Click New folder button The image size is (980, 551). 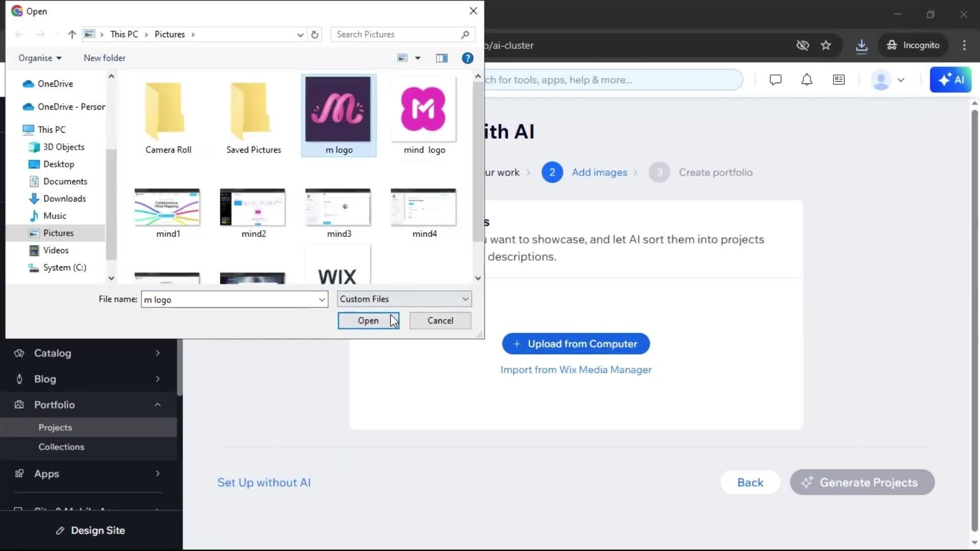(105, 58)
